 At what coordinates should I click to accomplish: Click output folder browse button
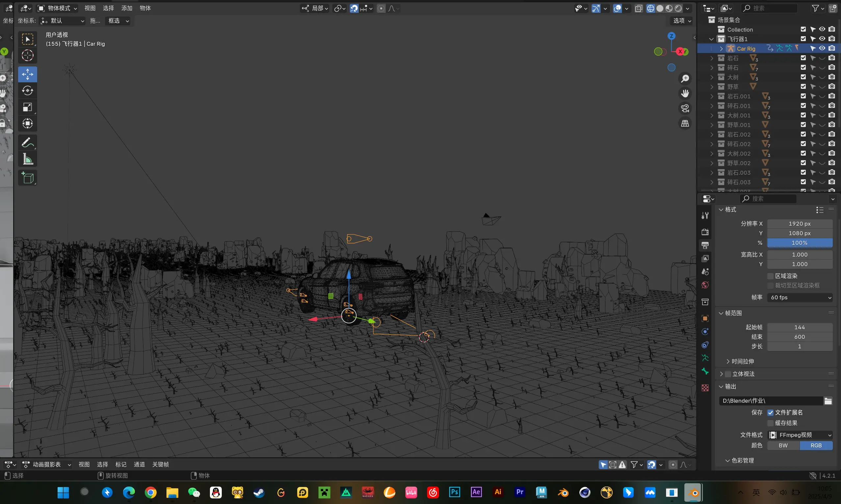(828, 401)
